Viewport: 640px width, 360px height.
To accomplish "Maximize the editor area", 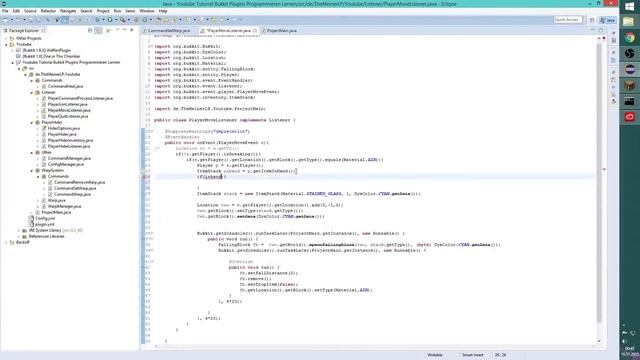I will pos(600,30).
